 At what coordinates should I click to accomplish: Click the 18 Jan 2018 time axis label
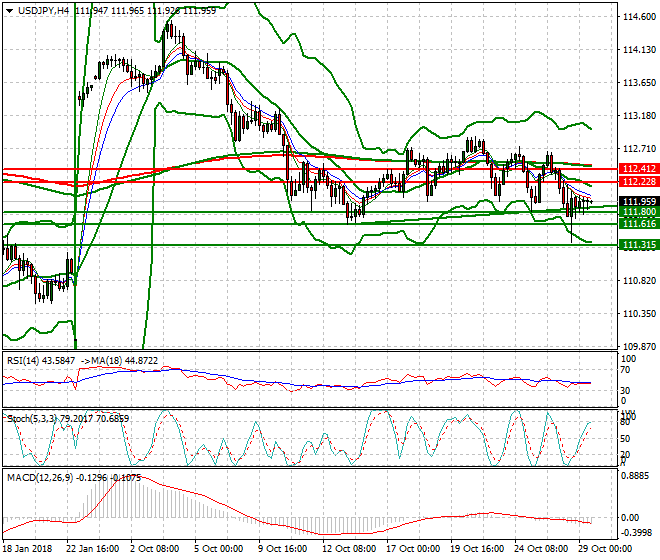(27, 549)
